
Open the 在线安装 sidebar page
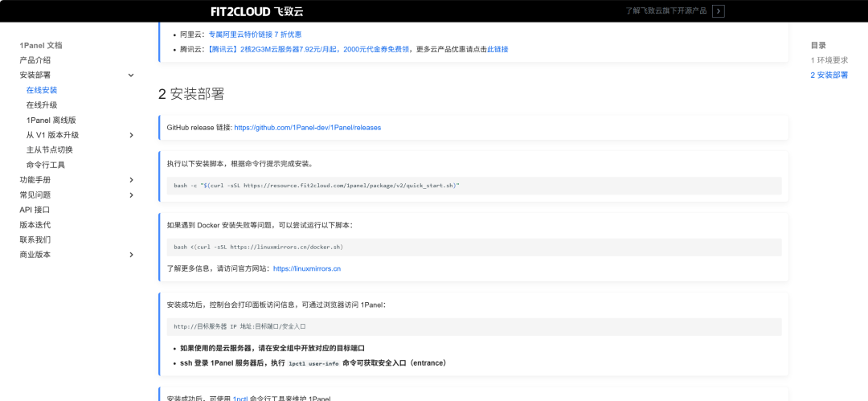tap(42, 90)
